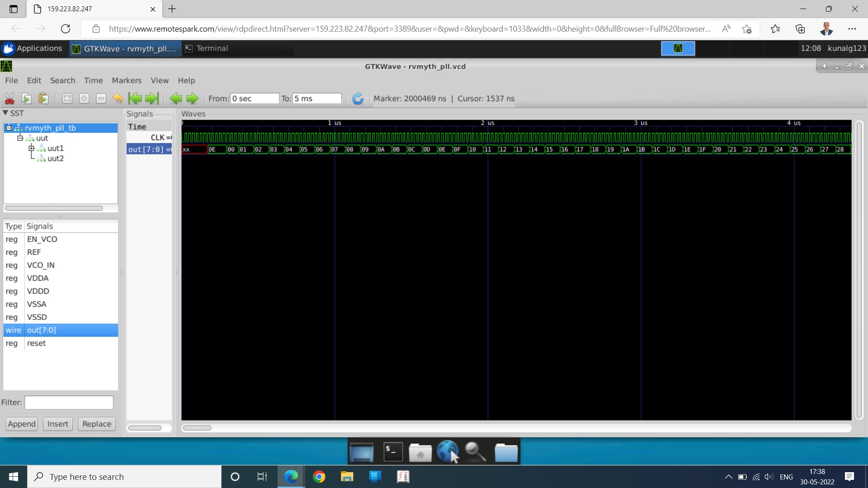Click the Append button
Image resolution: width=868 pixels, height=488 pixels.
tap(22, 424)
